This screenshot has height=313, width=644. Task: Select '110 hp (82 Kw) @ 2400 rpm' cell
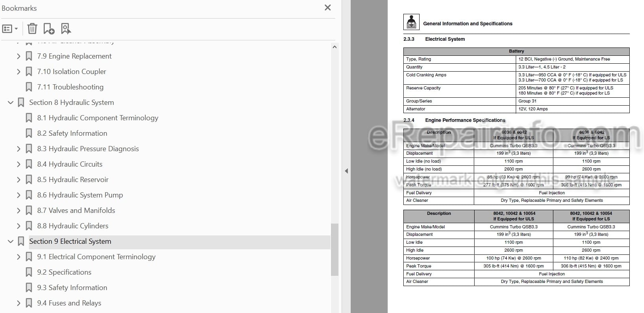click(x=591, y=258)
